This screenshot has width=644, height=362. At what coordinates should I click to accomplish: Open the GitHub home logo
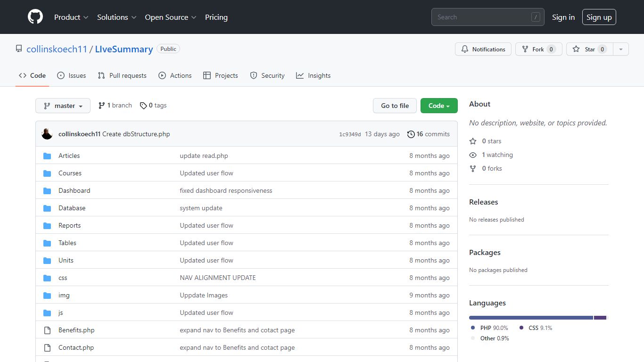coord(35,17)
